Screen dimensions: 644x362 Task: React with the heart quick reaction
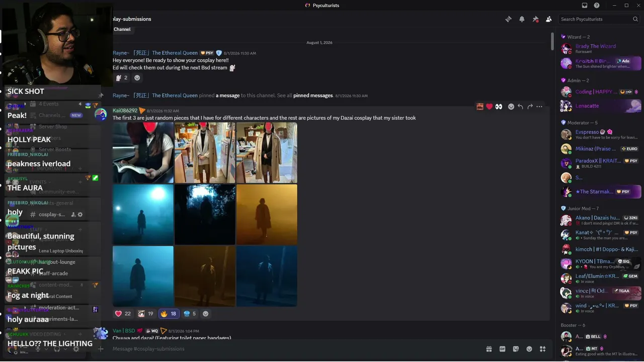click(489, 107)
